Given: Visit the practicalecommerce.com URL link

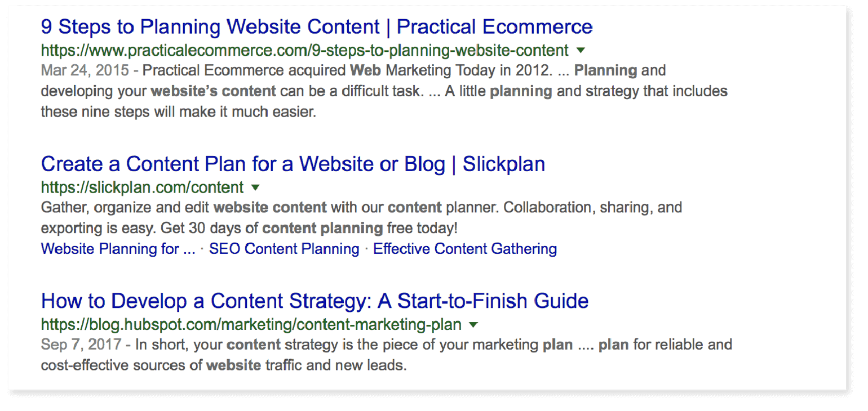Looking at the screenshot, I should click(x=304, y=50).
